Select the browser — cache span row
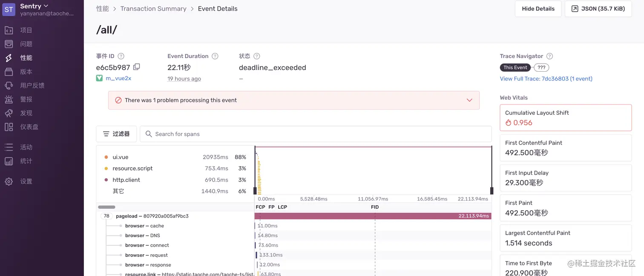The width and height of the screenshot is (644, 276). coord(294,226)
